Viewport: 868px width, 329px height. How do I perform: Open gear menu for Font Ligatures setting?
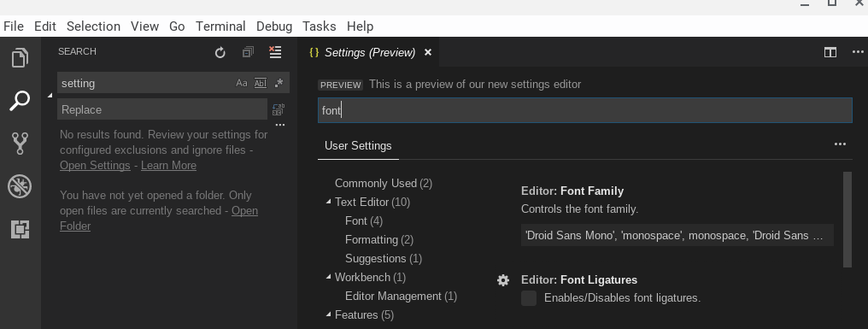coord(503,280)
